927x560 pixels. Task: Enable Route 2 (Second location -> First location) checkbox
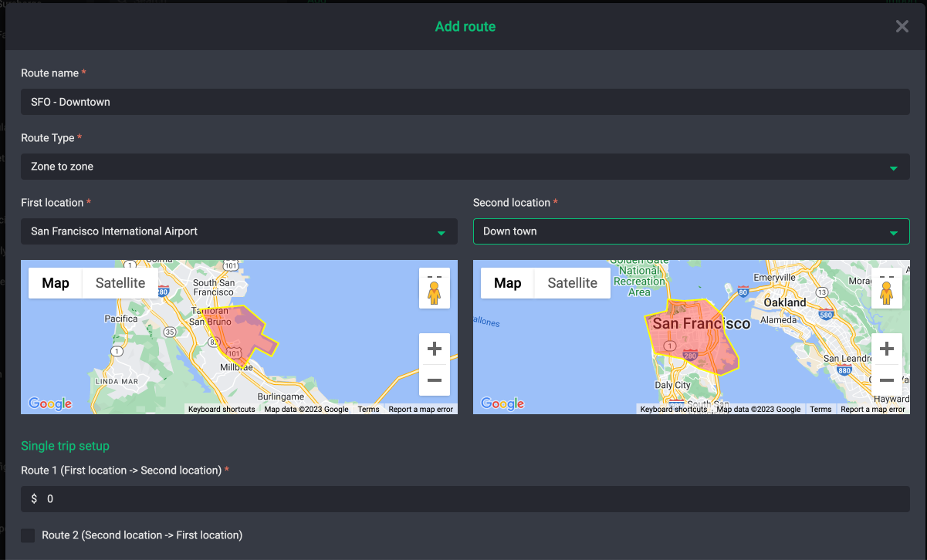click(x=28, y=535)
